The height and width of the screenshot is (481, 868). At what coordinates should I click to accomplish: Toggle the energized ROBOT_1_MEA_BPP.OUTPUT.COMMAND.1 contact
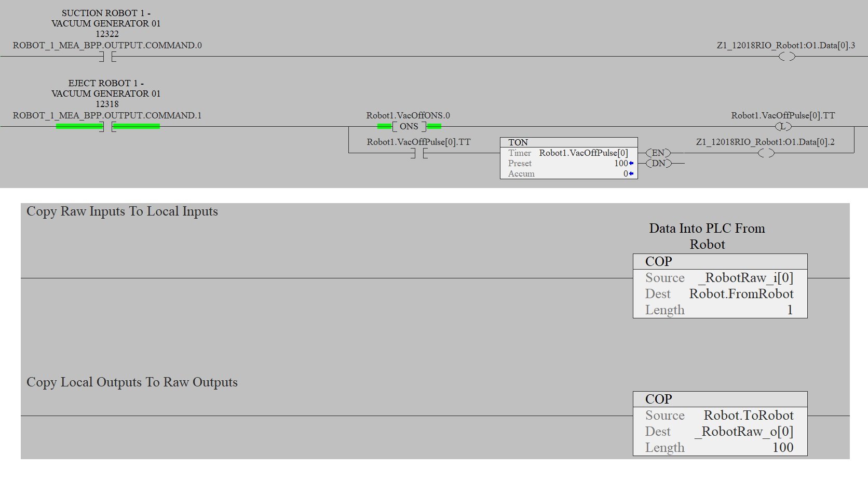pos(106,126)
